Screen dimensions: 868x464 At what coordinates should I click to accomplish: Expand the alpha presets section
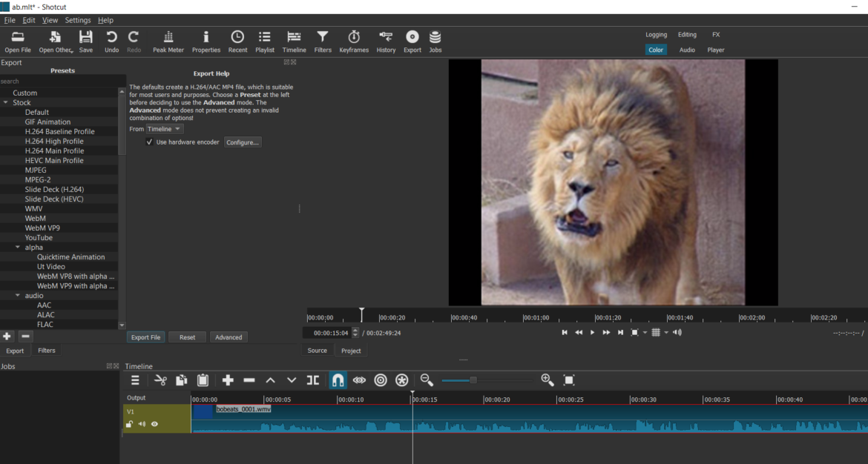(16, 247)
